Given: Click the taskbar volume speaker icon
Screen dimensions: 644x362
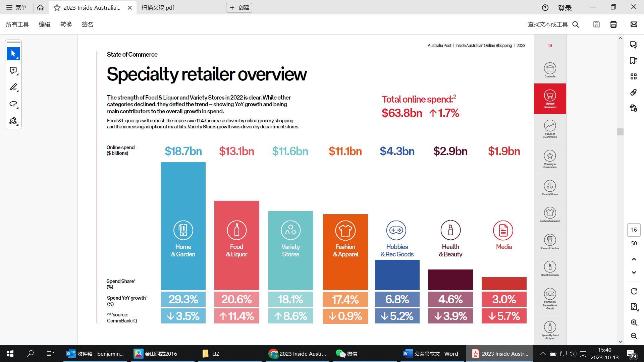Looking at the screenshot, I should coord(573,354).
